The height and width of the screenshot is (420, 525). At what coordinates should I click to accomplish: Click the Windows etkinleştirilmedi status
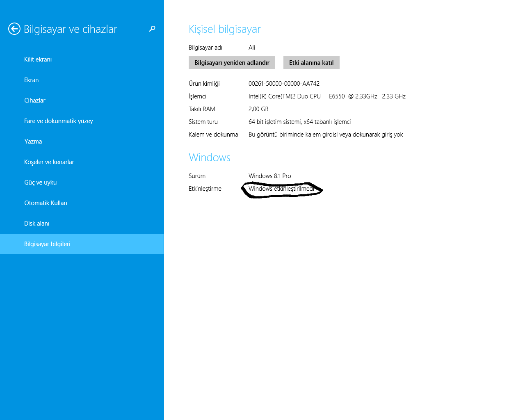pyautogui.click(x=281, y=189)
